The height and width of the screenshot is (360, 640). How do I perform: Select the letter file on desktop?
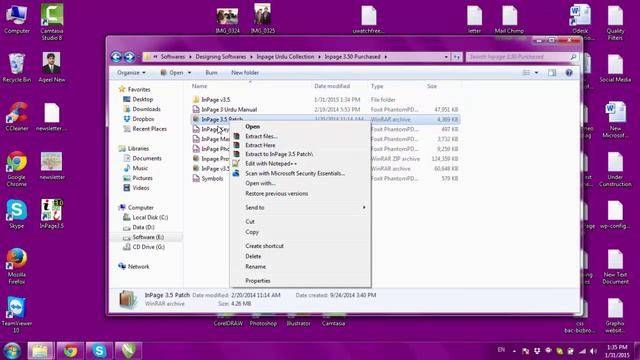click(474, 19)
